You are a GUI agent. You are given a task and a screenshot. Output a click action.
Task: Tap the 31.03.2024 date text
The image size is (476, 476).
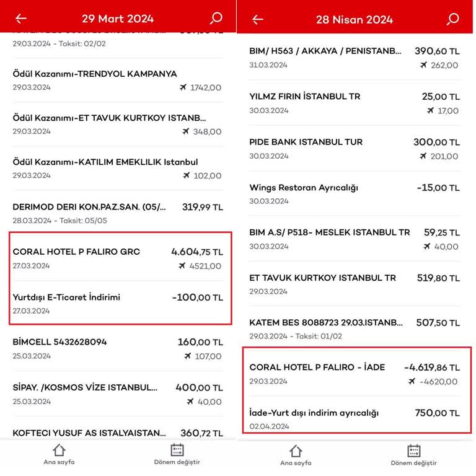268,65
